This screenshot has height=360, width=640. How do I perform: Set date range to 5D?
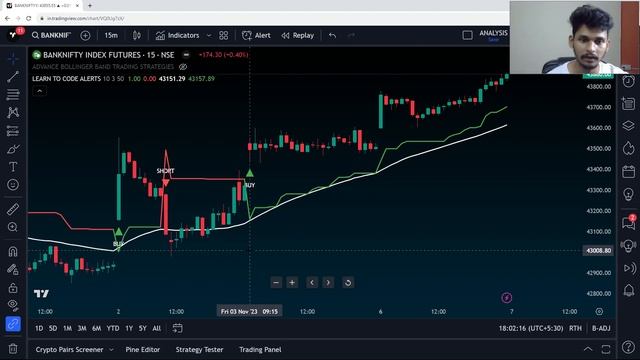(x=53, y=328)
